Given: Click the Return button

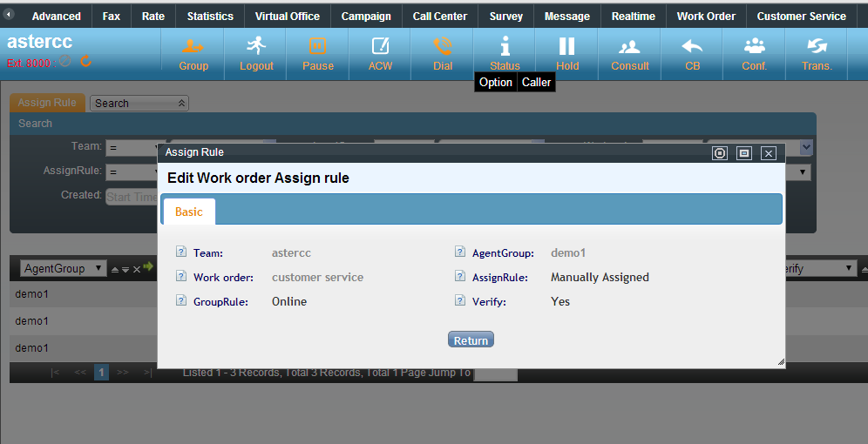Looking at the screenshot, I should coord(471,340).
